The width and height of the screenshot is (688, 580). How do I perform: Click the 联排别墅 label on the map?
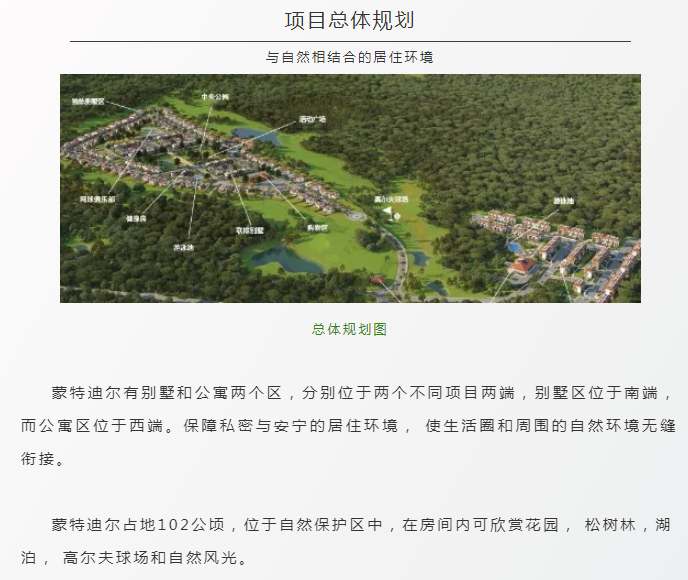click(250, 230)
